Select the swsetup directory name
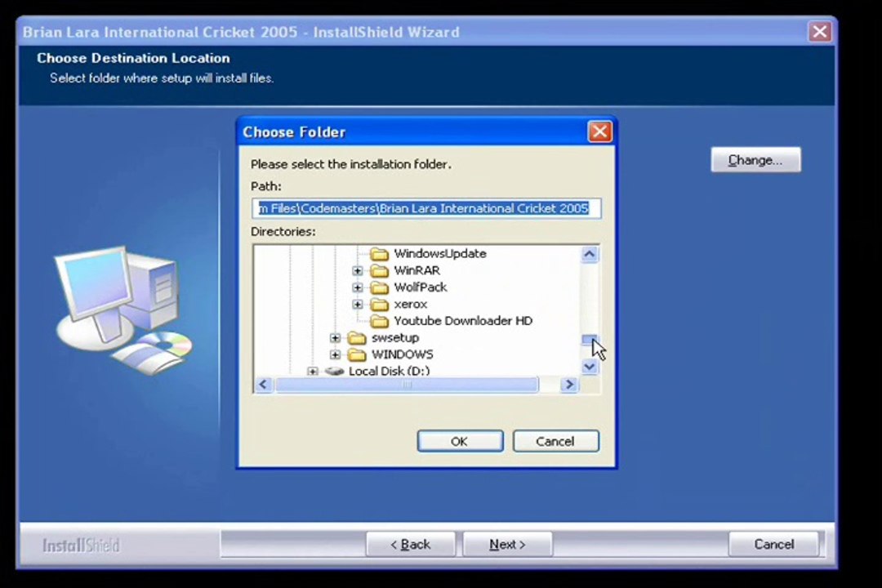 pos(395,338)
